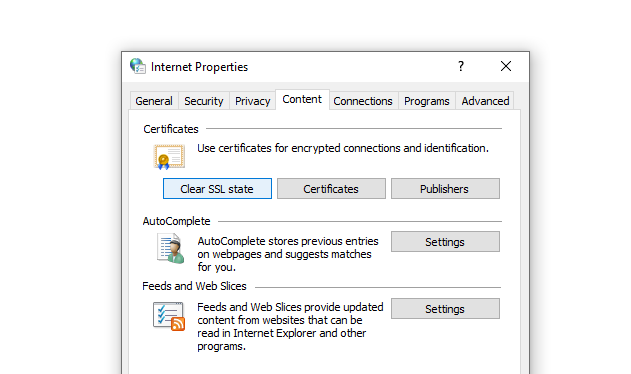Open the Certificates button
This screenshot has height=374, width=631.
point(331,189)
